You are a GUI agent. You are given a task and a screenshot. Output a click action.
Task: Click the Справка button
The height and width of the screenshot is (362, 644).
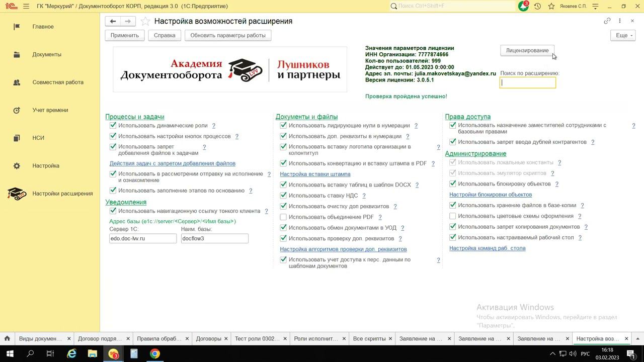pos(165,35)
